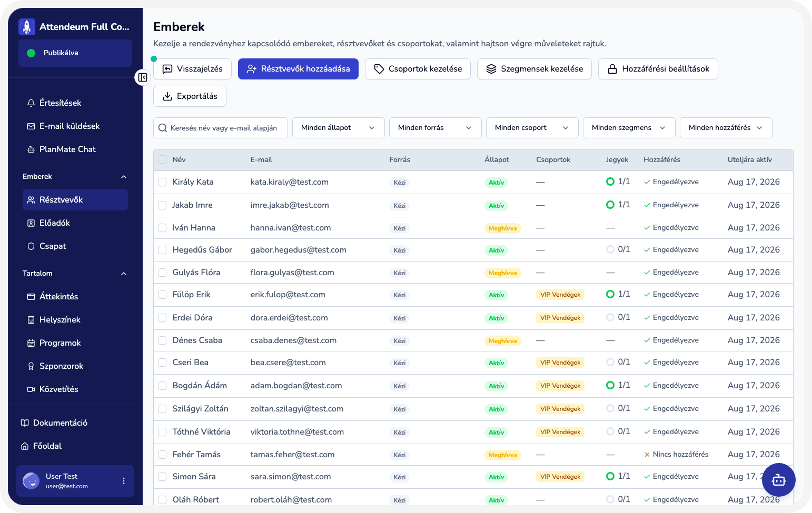Viewport: 812px width, 513px height.
Task: Click the Szegmensek kezelése button
Action: [x=534, y=69]
